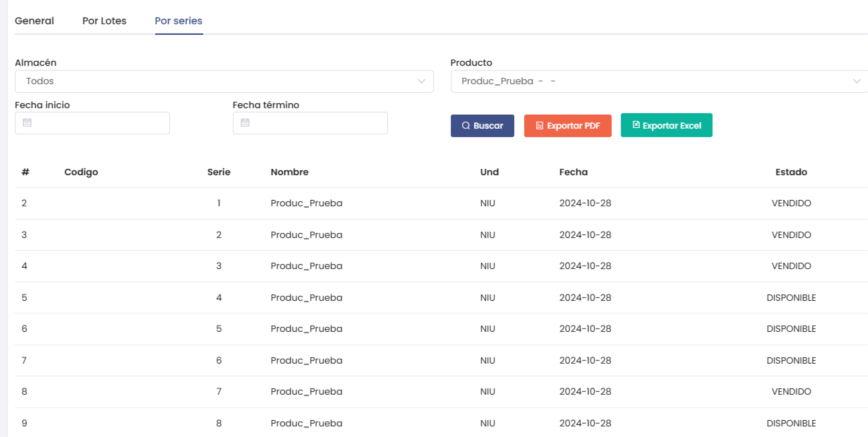This screenshot has width=868, height=437.
Task: Switch to the General tab
Action: click(34, 21)
